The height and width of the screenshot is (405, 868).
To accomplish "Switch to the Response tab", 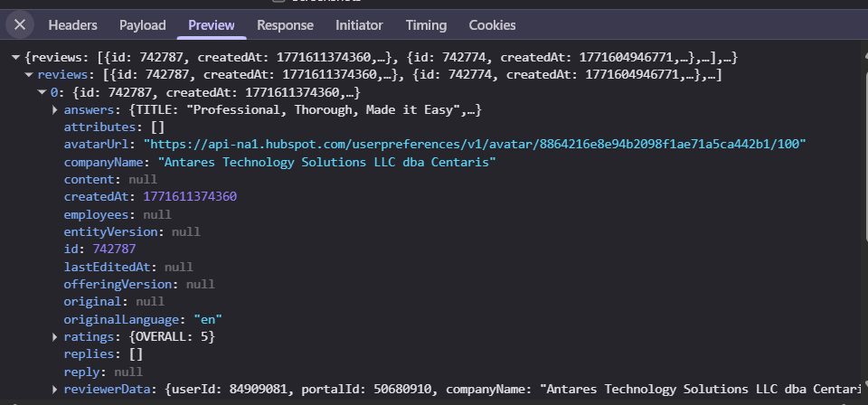I will coord(285,25).
